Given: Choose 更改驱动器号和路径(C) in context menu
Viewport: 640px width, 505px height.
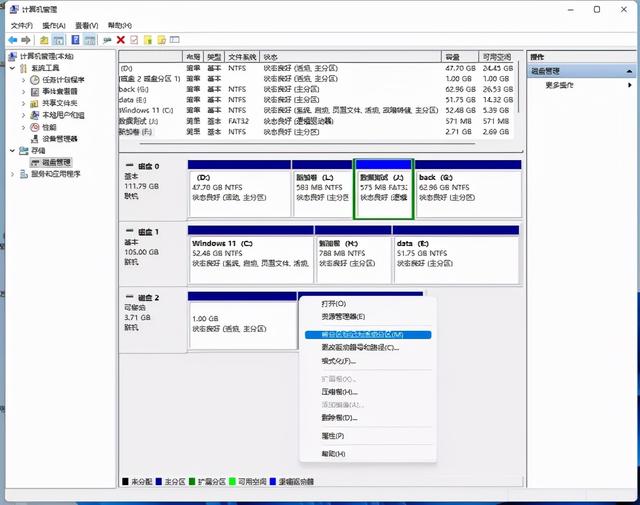Looking at the screenshot, I should point(368,347).
